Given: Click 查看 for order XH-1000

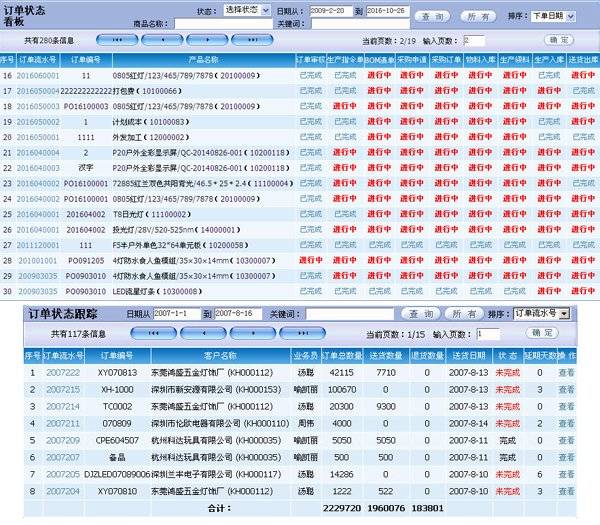Looking at the screenshot, I should pyautogui.click(x=567, y=389).
